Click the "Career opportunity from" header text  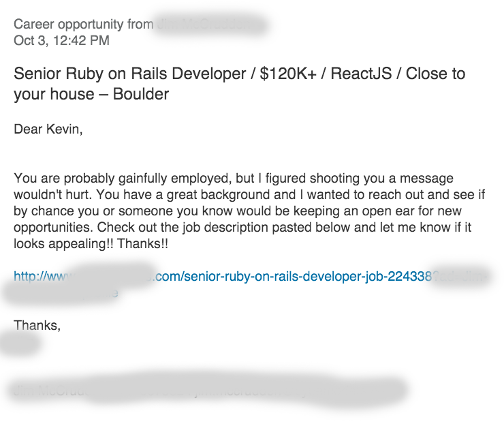[x=84, y=25]
